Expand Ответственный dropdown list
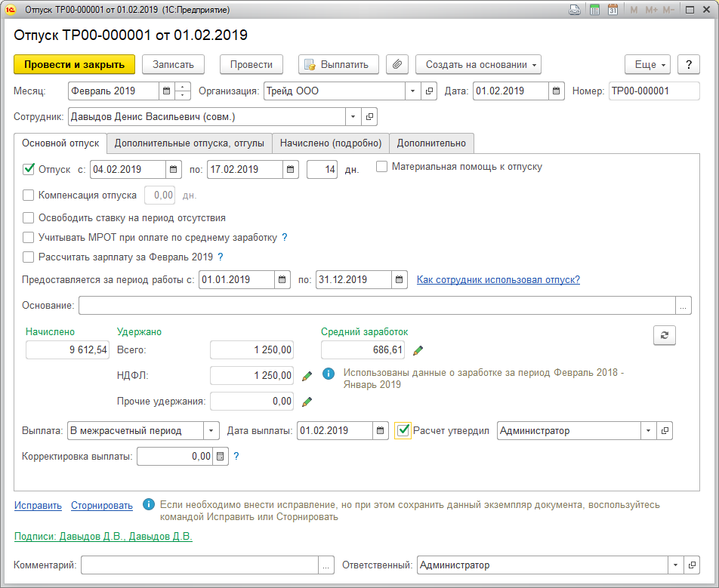The height and width of the screenshot is (588, 719). (x=675, y=565)
